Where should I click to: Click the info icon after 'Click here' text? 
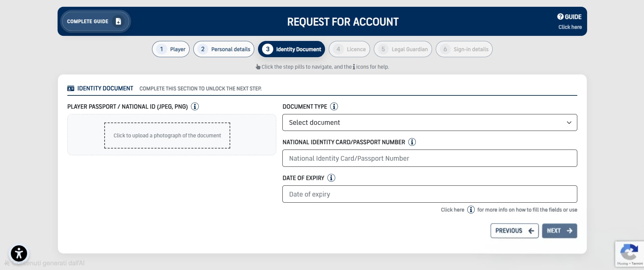coord(471,210)
